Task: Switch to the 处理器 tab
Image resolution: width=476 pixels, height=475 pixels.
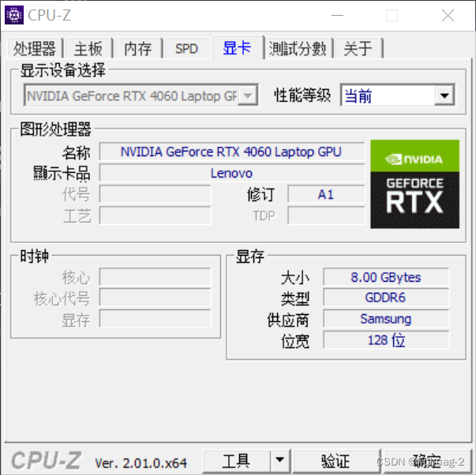Action: [35, 49]
